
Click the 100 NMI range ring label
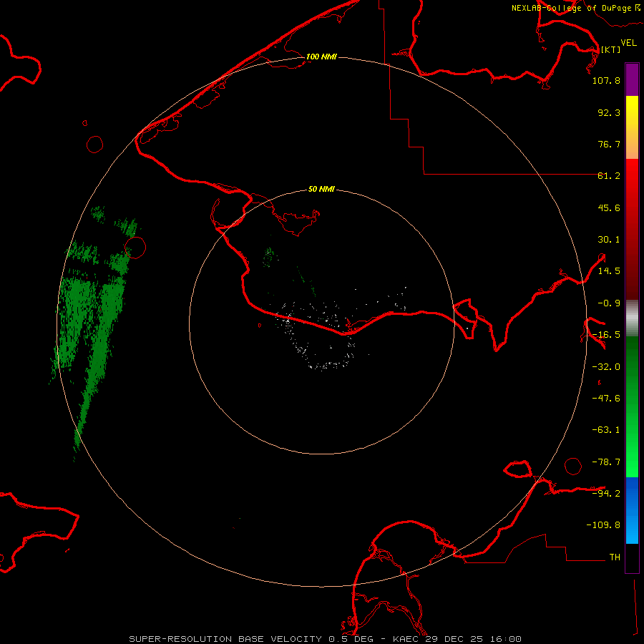click(x=321, y=57)
